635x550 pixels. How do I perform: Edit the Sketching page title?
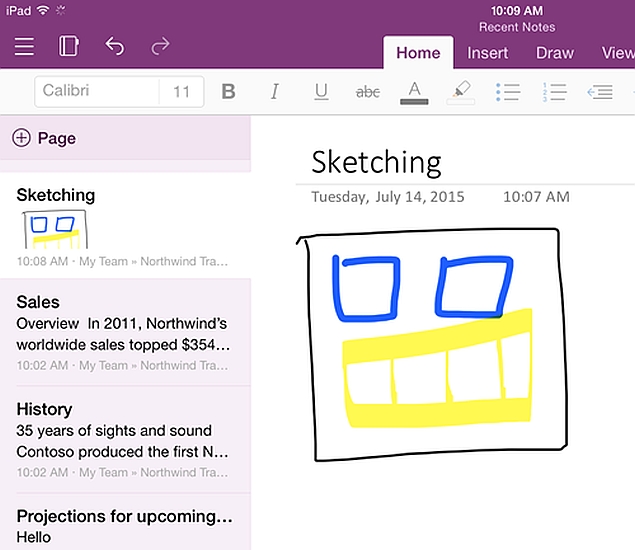click(x=376, y=162)
